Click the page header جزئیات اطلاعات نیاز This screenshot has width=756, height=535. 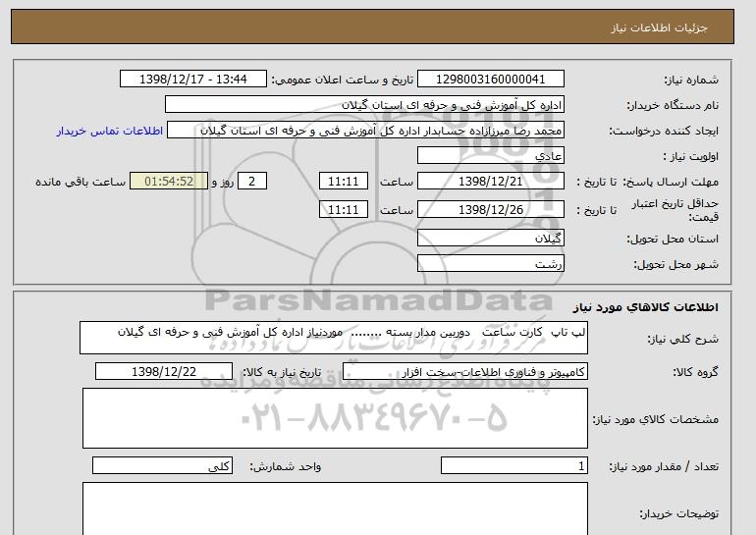pos(659,27)
